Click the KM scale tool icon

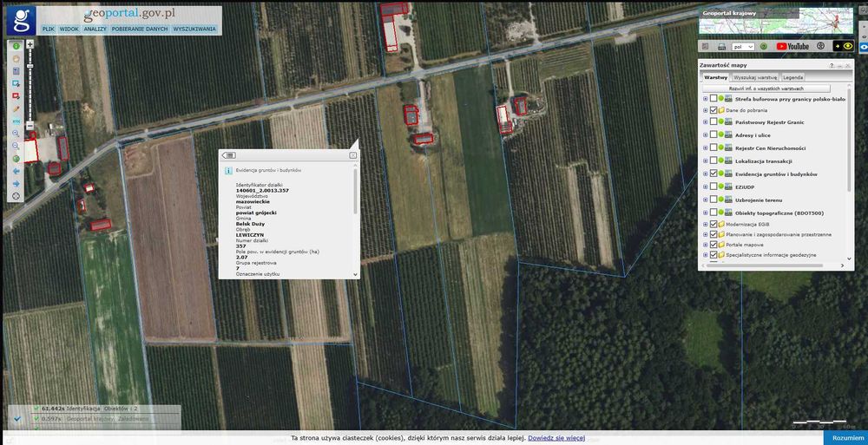point(16,121)
